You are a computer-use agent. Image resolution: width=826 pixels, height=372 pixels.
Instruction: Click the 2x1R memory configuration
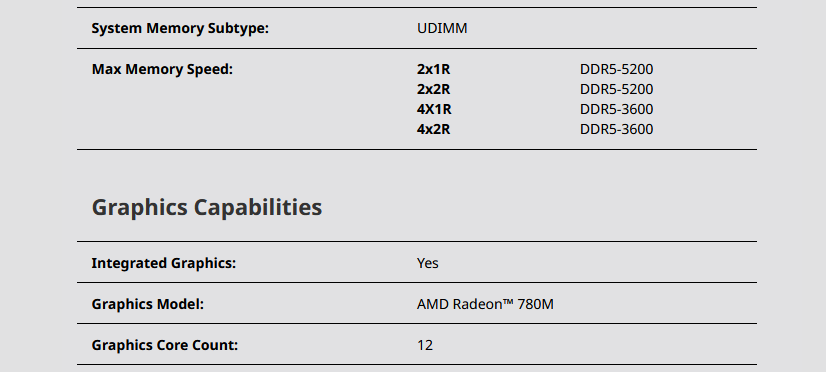[434, 70]
